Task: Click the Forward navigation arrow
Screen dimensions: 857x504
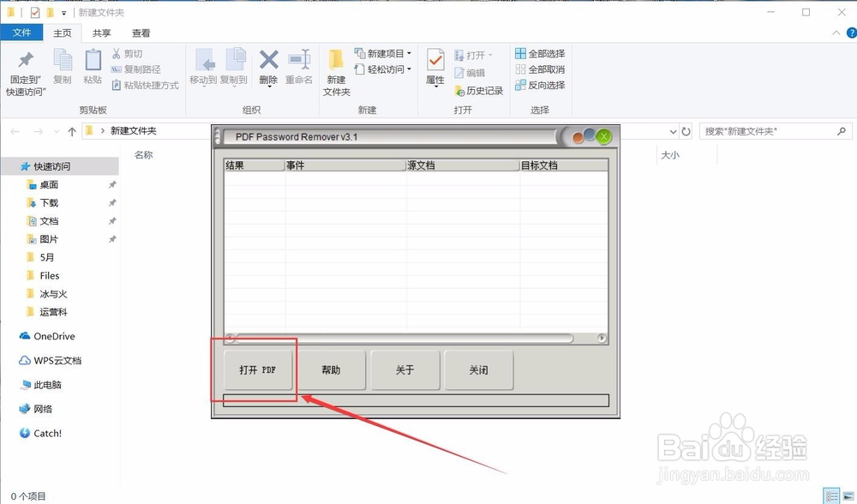Action: [38, 132]
